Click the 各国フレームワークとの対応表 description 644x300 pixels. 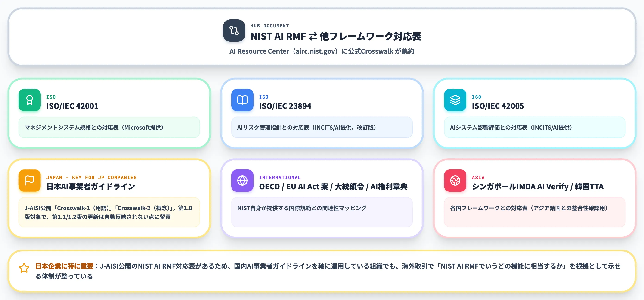click(529, 208)
